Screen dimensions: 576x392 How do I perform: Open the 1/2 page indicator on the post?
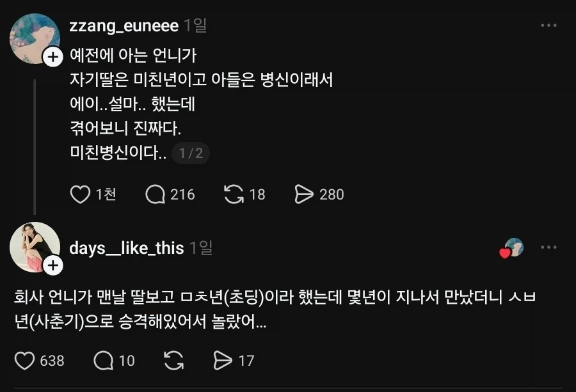pyautogui.click(x=190, y=153)
